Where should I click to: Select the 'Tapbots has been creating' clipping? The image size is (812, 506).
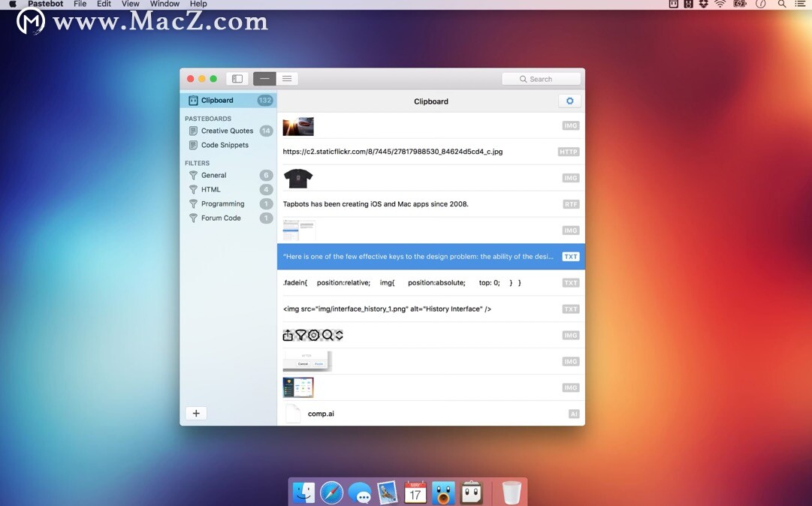tap(431, 204)
